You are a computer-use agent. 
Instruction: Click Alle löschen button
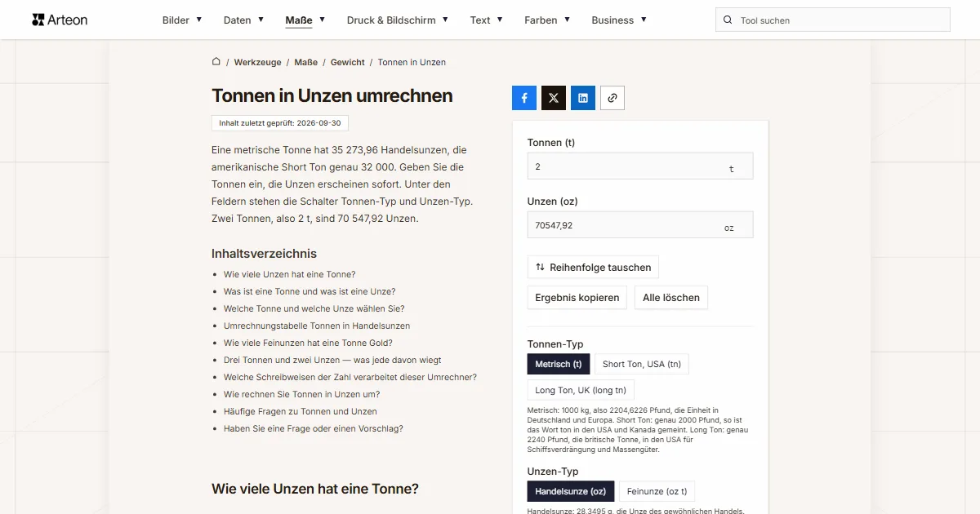coord(671,298)
